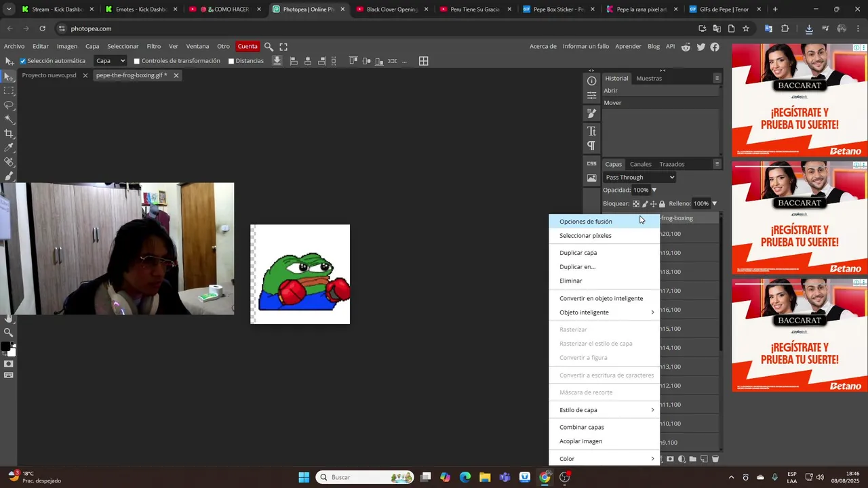Expand the Opacidad slider arrow
This screenshot has width=868, height=488.
654,190
